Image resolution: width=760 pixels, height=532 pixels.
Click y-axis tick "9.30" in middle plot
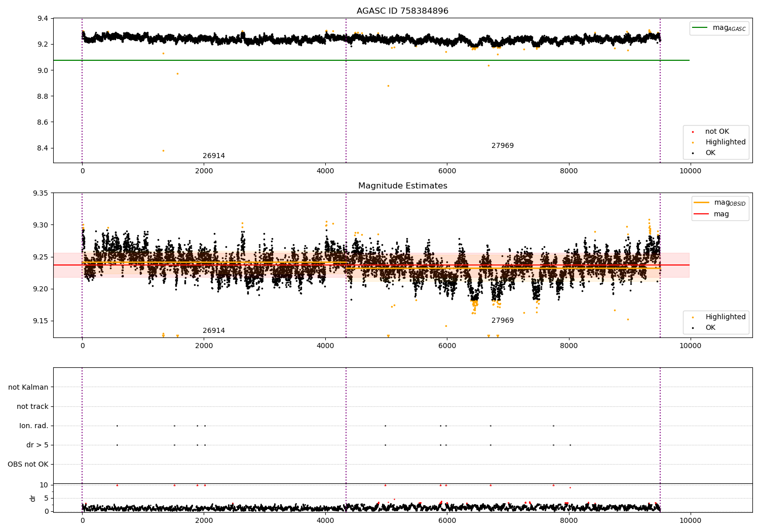click(x=41, y=225)
